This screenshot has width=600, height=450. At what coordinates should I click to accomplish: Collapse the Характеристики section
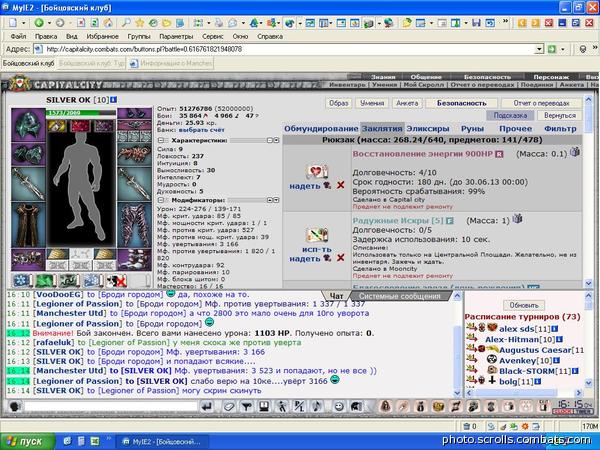[161, 140]
